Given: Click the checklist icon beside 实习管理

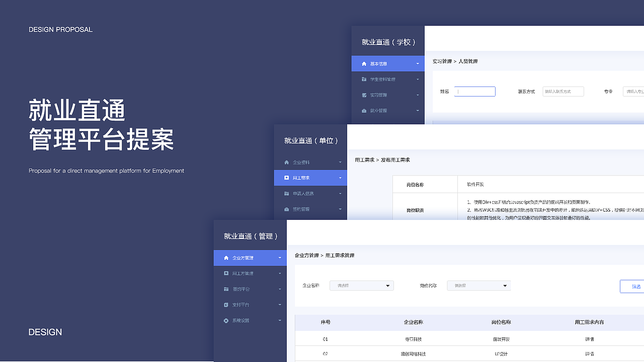Looking at the screenshot, I should [364, 95].
